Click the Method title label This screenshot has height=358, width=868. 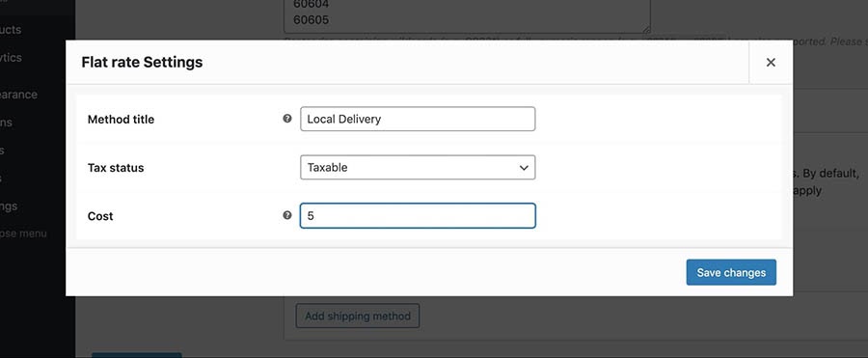pos(121,119)
